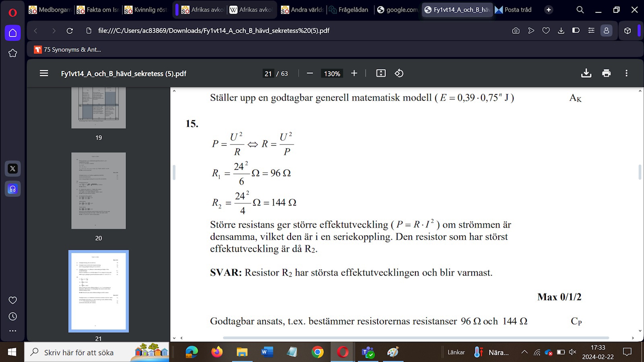Open the PDF viewer more options menu
This screenshot has width=644, height=362.
(x=626, y=73)
